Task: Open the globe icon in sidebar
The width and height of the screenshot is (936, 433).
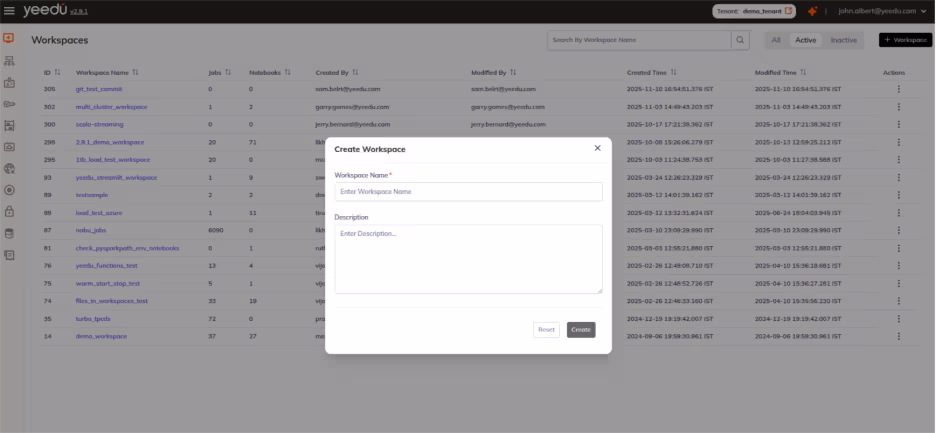Action: tap(9, 168)
